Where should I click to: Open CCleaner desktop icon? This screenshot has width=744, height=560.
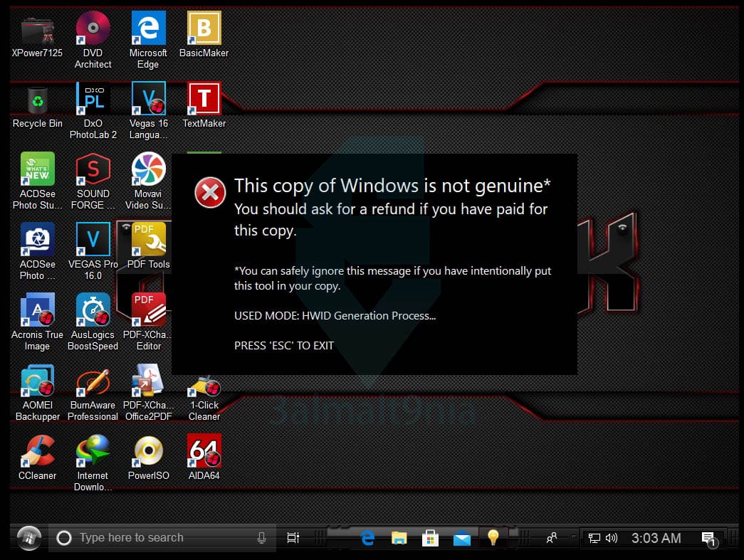pos(37,450)
